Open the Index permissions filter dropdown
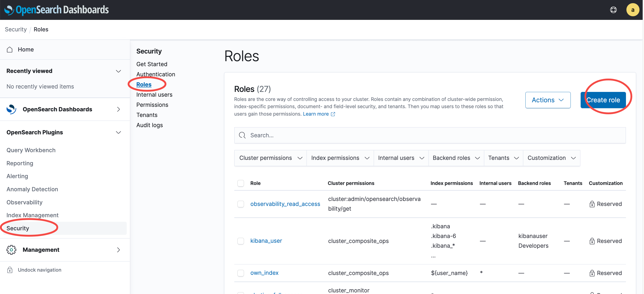Image resolution: width=644 pixels, height=294 pixels. (340, 158)
